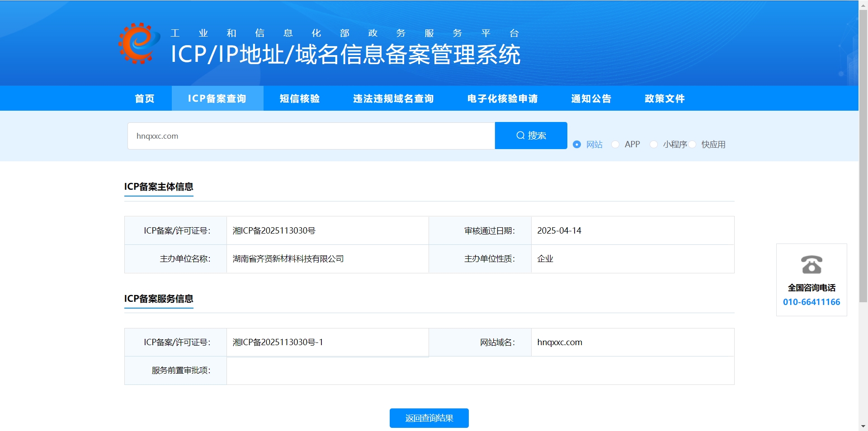
Task: Click license number 湘ICP备2025113030号
Action: point(274,230)
